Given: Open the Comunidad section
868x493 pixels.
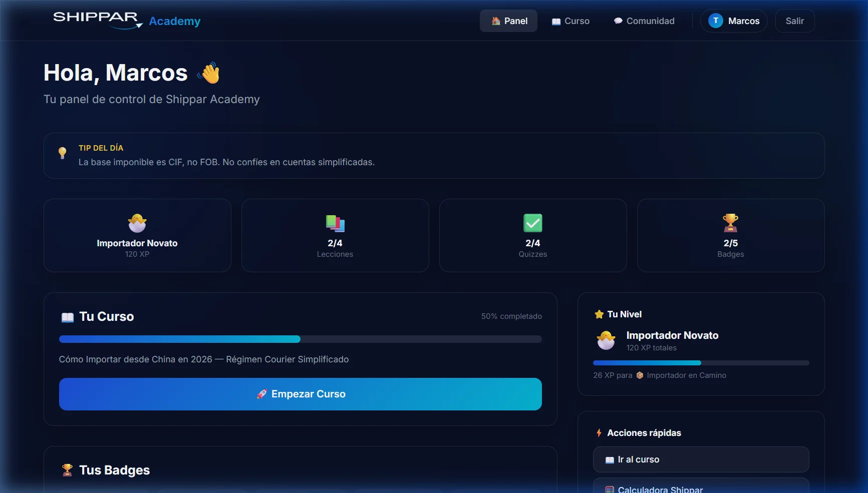Looking at the screenshot, I should pyautogui.click(x=644, y=21).
